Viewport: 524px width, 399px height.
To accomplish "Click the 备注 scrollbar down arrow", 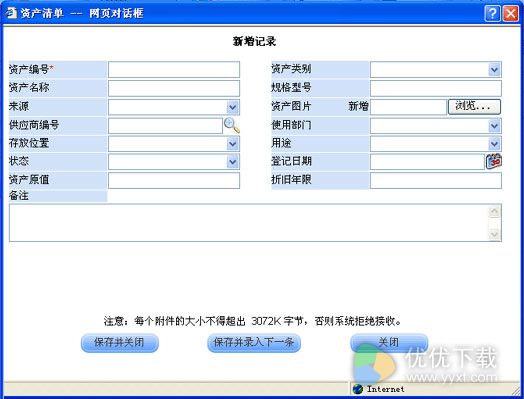I will [495, 235].
